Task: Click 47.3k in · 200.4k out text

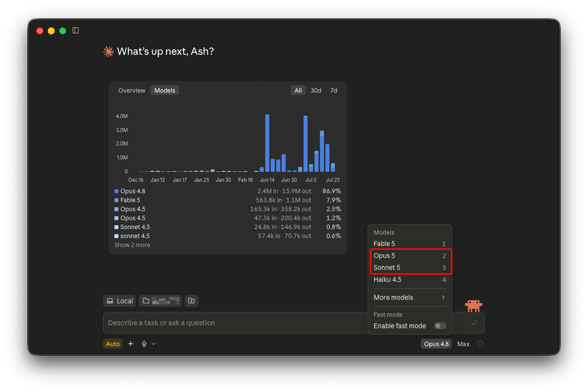Action: (283, 218)
